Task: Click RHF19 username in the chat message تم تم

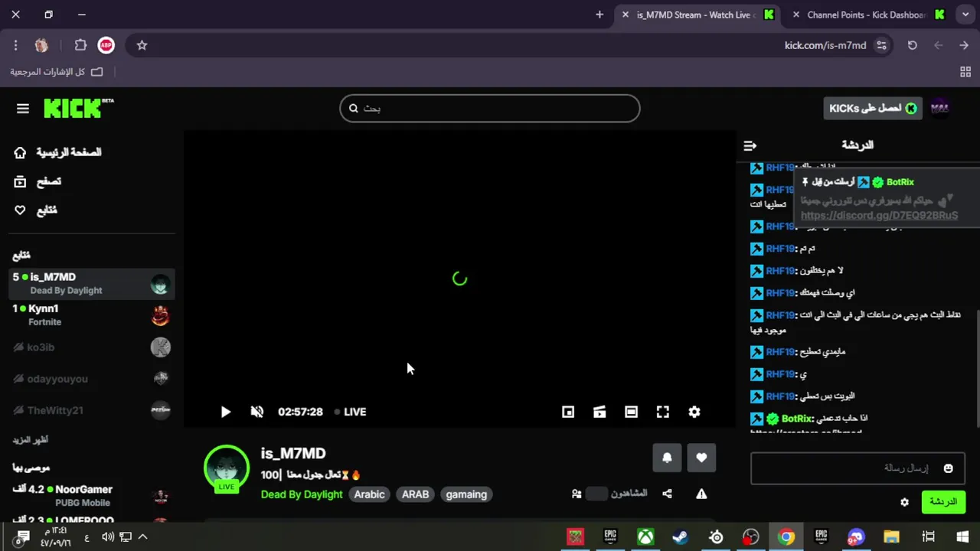Action: 779,249
